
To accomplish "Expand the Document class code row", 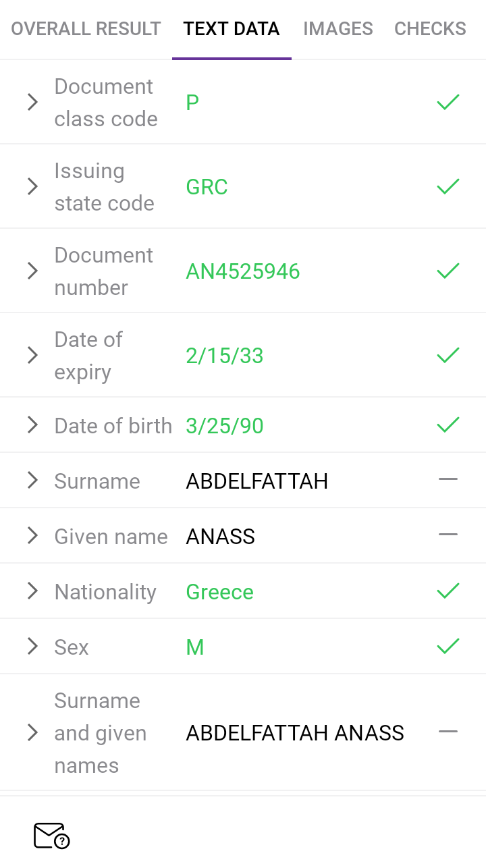I will click(32, 103).
